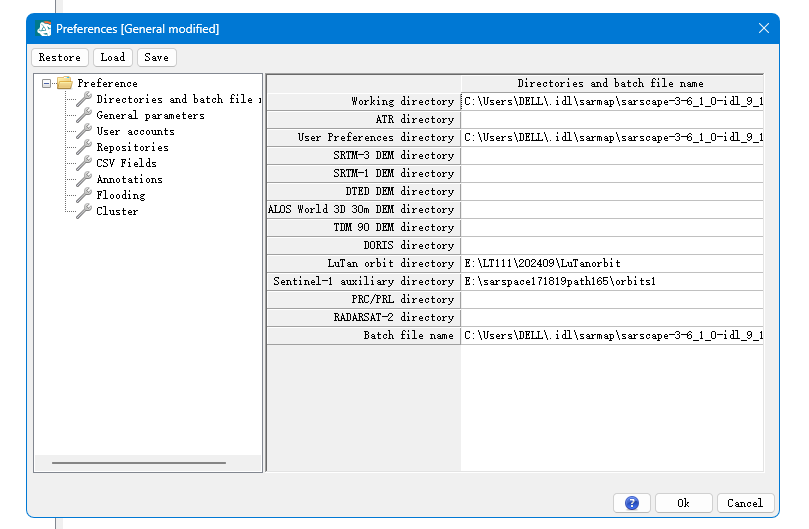The width and height of the screenshot is (809, 529).
Task: Click wrench icon beside Repositories
Action: coord(84,147)
